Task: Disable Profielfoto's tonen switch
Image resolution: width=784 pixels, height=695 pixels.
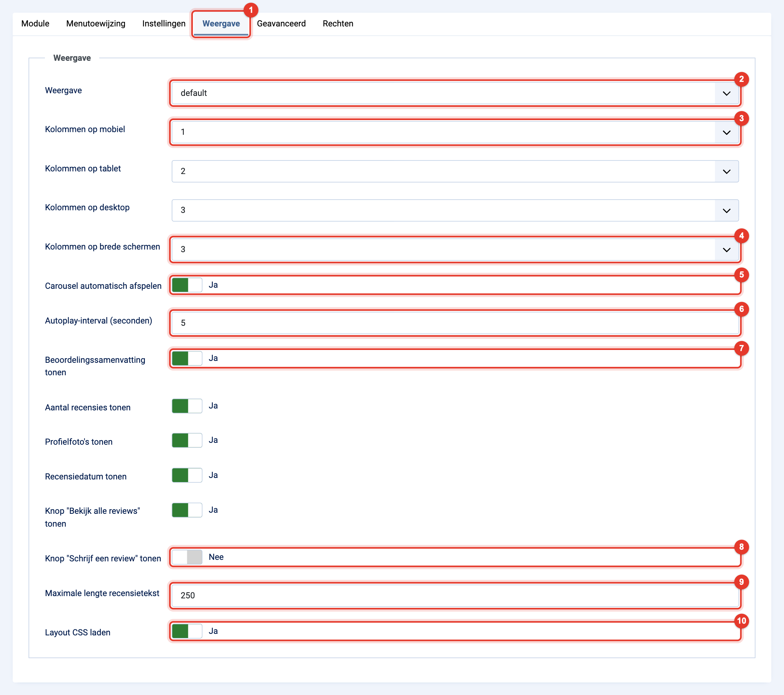Action: 187,440
